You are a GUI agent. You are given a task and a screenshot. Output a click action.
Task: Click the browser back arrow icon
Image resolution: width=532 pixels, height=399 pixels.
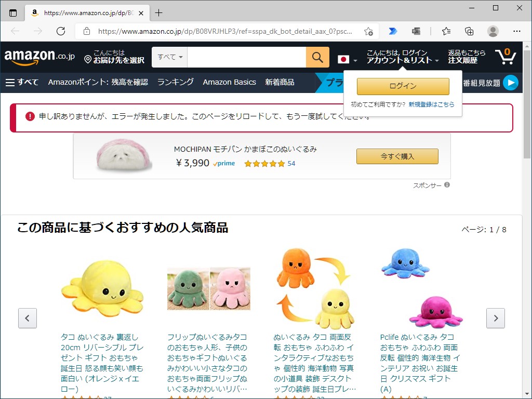click(16, 31)
